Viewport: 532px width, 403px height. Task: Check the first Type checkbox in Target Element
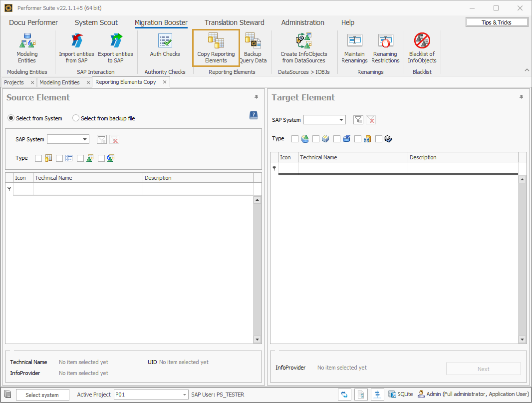295,138
